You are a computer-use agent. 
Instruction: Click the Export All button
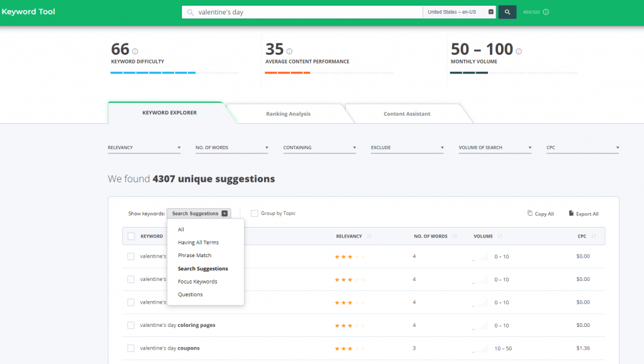click(x=584, y=214)
